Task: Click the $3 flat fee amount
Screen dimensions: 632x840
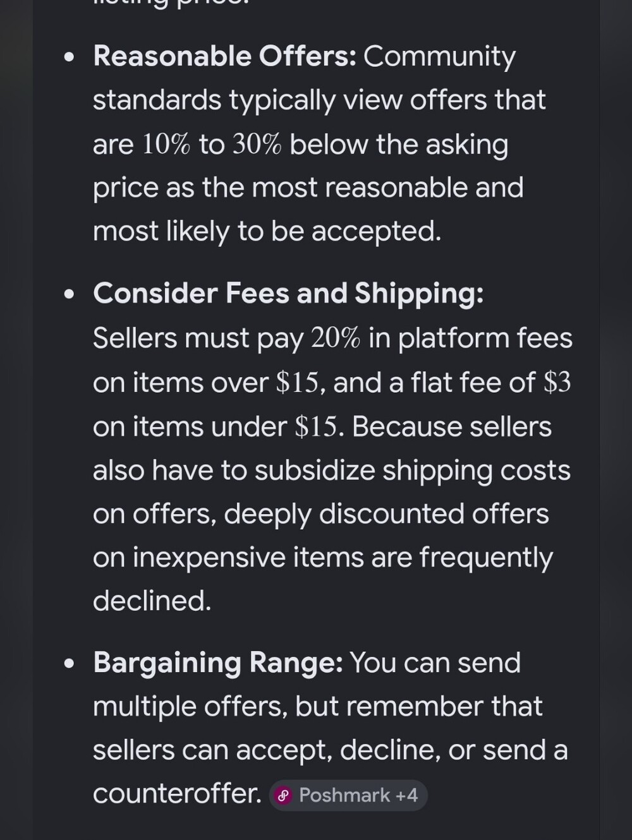Action: [557, 382]
